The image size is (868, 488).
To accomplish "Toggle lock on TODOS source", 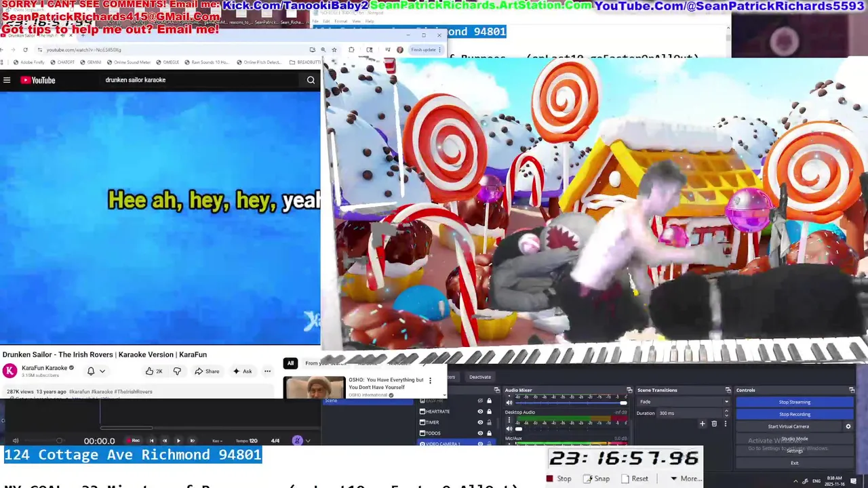I will pyautogui.click(x=489, y=433).
